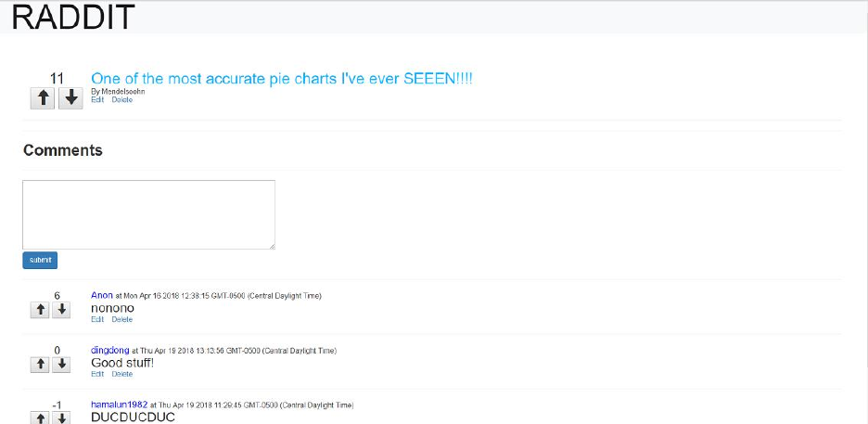Edit the "Good stuff!" comment
Image resolution: width=868 pixels, height=424 pixels.
click(x=97, y=374)
